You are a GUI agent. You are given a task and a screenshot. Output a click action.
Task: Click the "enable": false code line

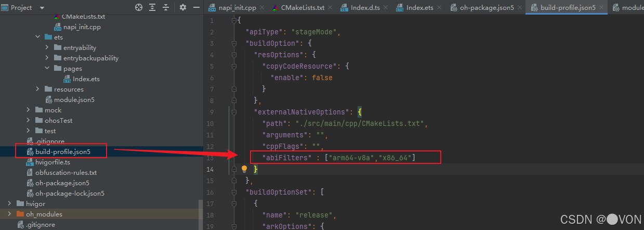pos(301,78)
